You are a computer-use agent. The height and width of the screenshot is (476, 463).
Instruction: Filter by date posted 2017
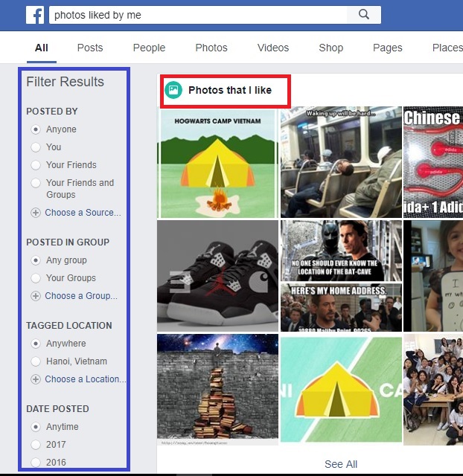(x=35, y=445)
